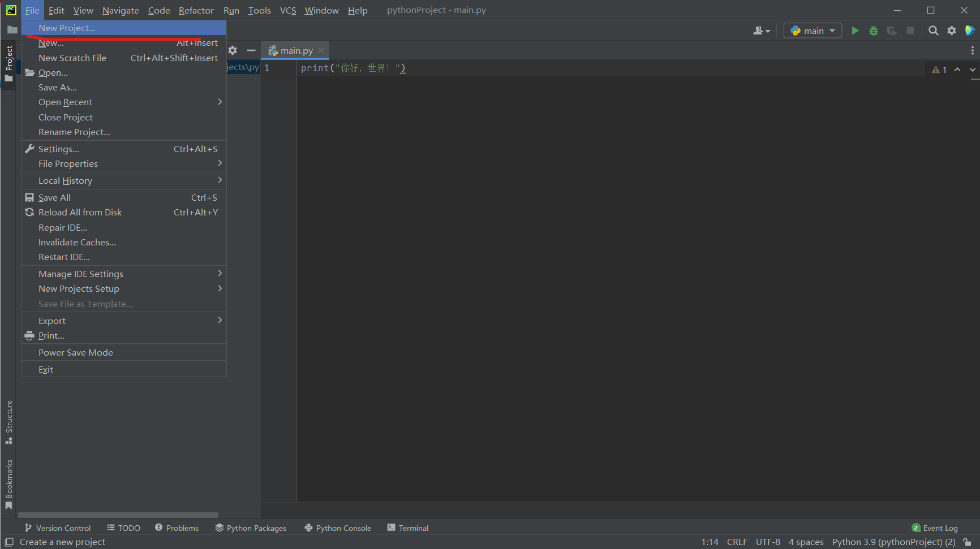Open IDE settings gear in toolbar
Image resolution: width=980 pixels, height=549 pixels.
tap(952, 31)
